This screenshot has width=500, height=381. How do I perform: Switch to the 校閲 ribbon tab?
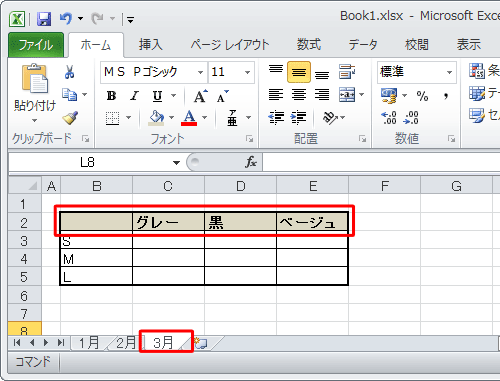point(417,45)
